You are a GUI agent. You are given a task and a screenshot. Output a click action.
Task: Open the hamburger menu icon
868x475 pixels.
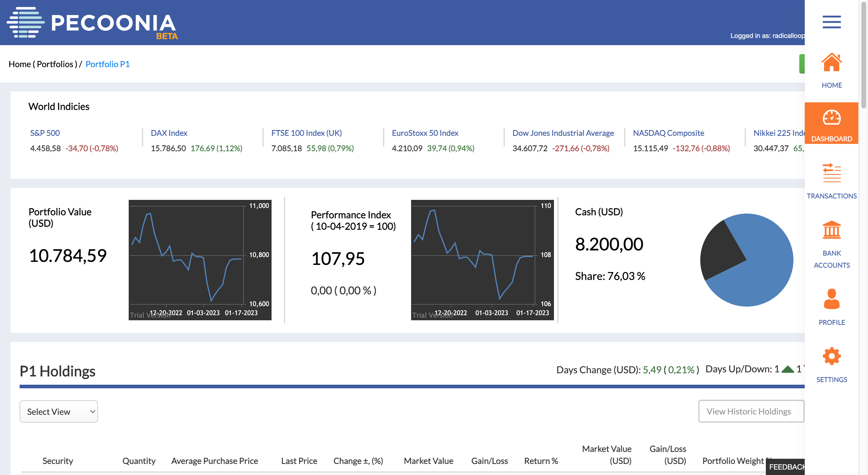[831, 22]
